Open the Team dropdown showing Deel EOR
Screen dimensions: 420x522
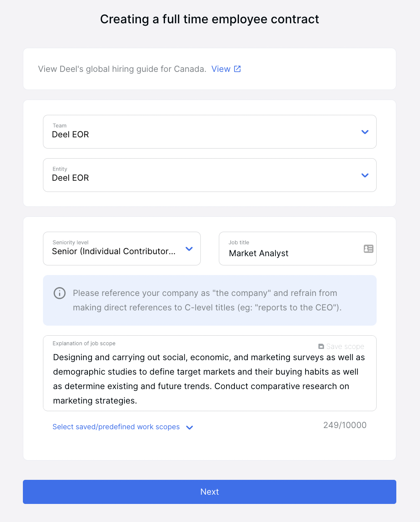tap(210, 132)
